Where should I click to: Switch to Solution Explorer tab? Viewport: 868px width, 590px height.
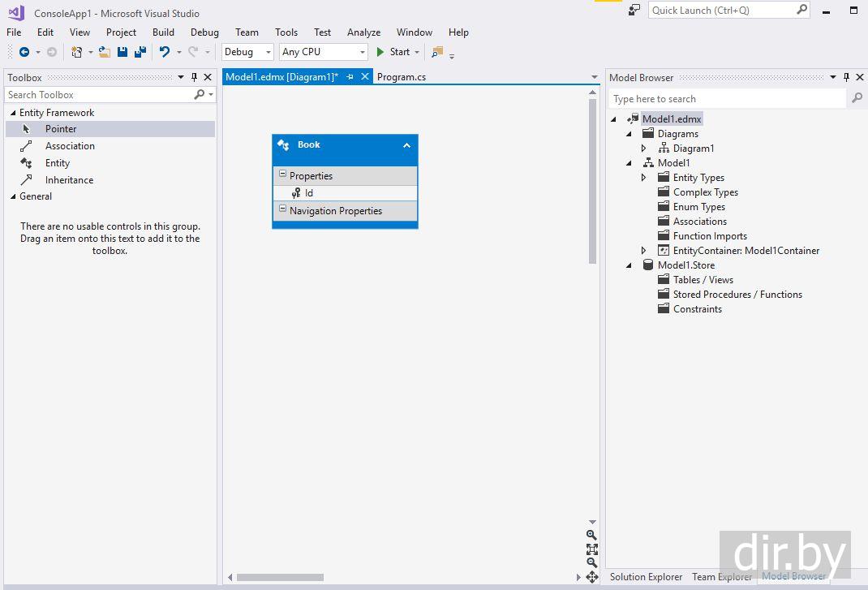coord(646,577)
